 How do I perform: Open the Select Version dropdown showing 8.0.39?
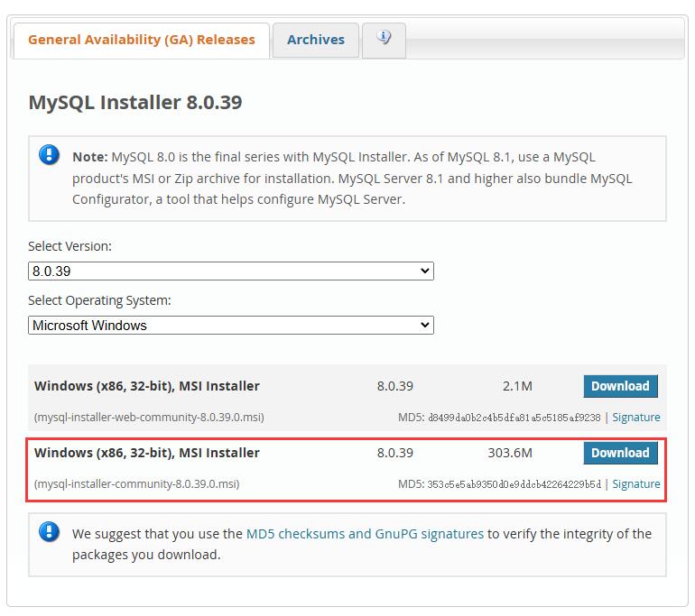pyautogui.click(x=231, y=271)
